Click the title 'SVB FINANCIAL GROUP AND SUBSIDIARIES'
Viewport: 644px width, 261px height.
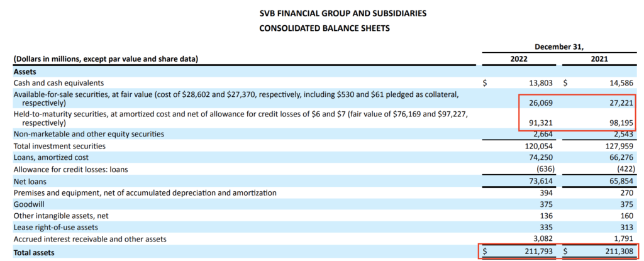tap(343, 14)
